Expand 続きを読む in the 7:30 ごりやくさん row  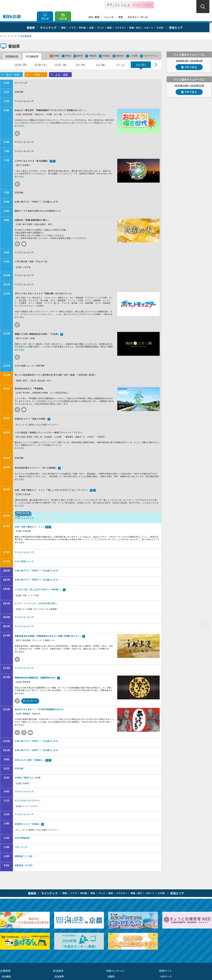(x=19, y=177)
